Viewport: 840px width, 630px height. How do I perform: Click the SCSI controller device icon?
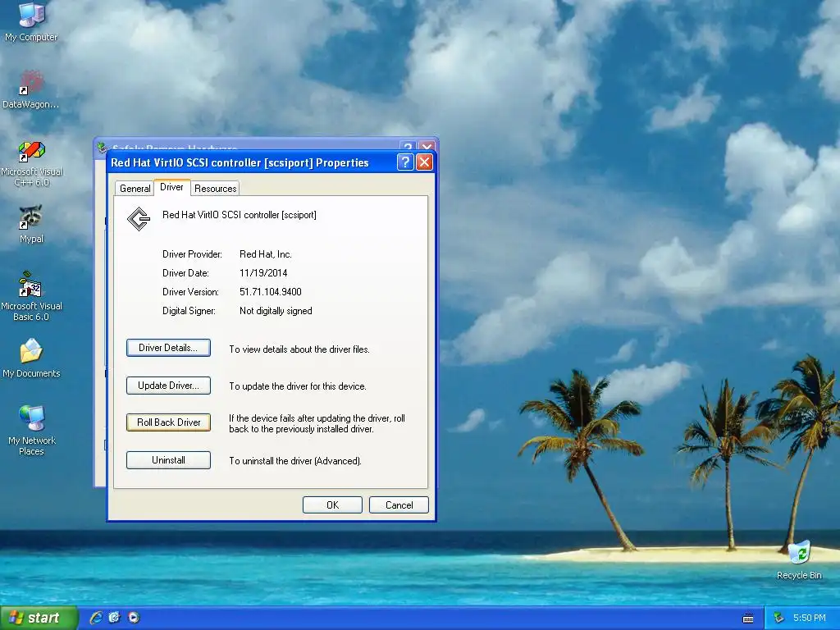pyautogui.click(x=139, y=219)
